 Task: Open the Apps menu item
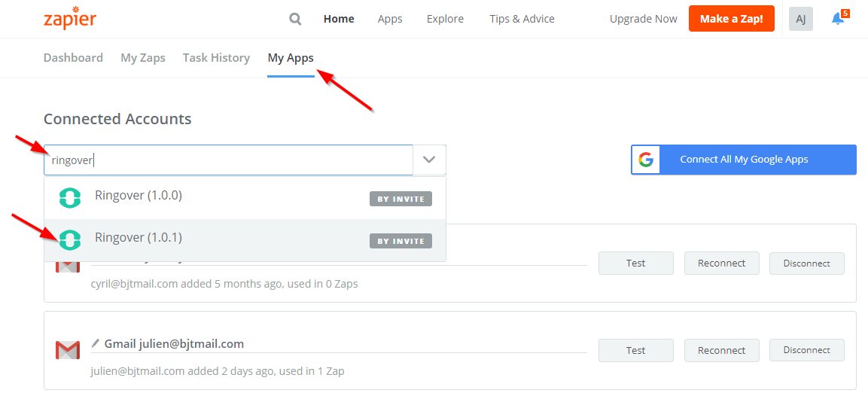point(390,19)
